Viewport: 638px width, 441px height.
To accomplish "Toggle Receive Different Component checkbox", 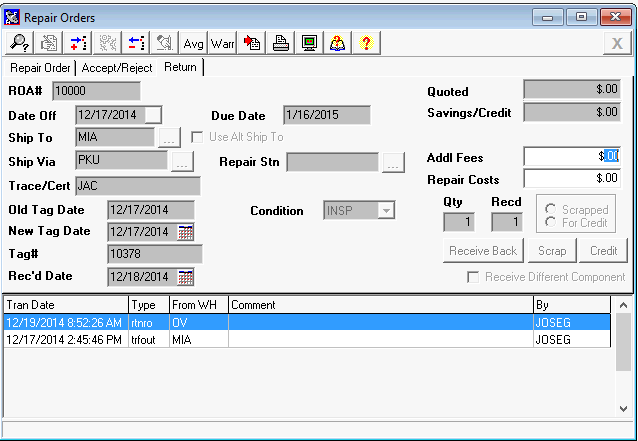I will [474, 276].
